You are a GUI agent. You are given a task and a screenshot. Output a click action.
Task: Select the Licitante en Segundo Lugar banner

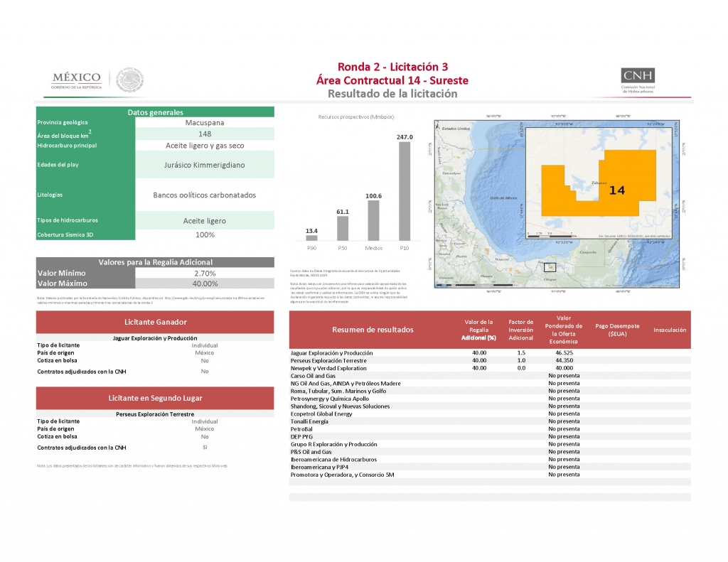(x=155, y=398)
